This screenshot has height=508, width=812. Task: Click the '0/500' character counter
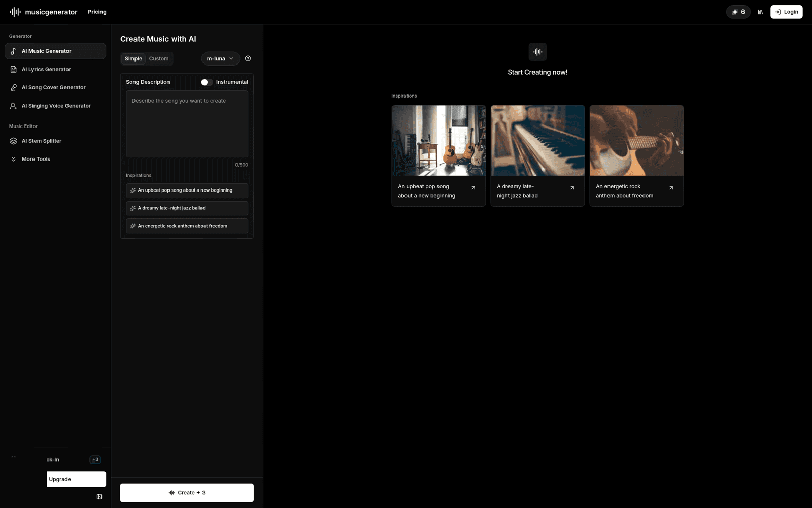242,165
